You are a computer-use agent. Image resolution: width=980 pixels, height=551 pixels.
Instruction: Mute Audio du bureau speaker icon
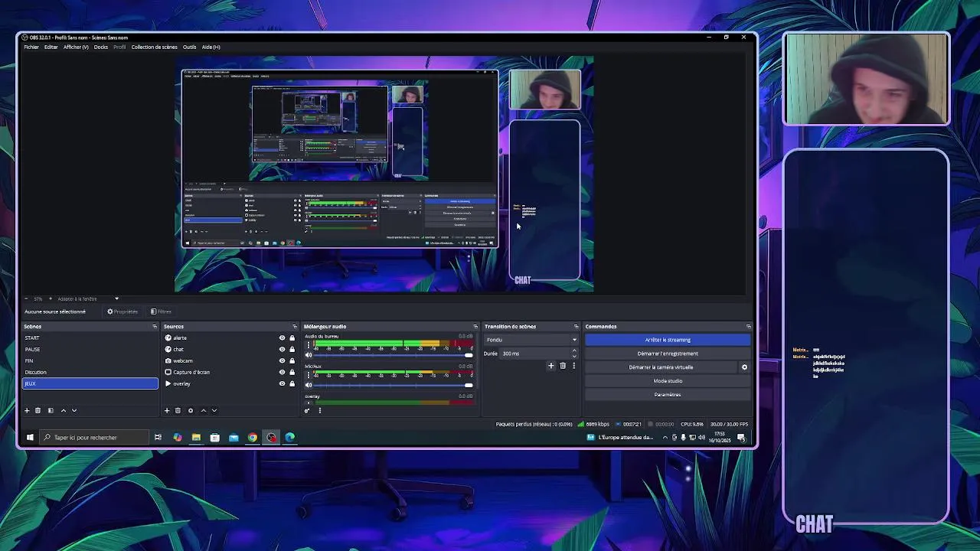coord(309,355)
